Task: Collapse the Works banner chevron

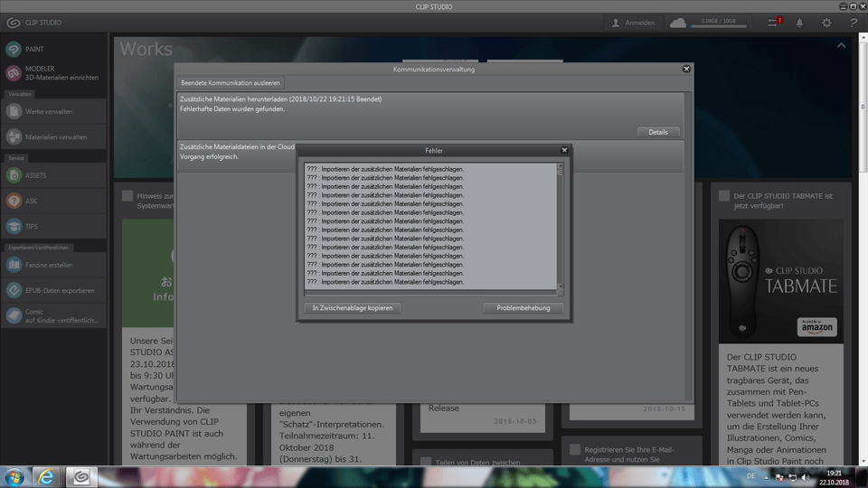Action: (x=841, y=45)
